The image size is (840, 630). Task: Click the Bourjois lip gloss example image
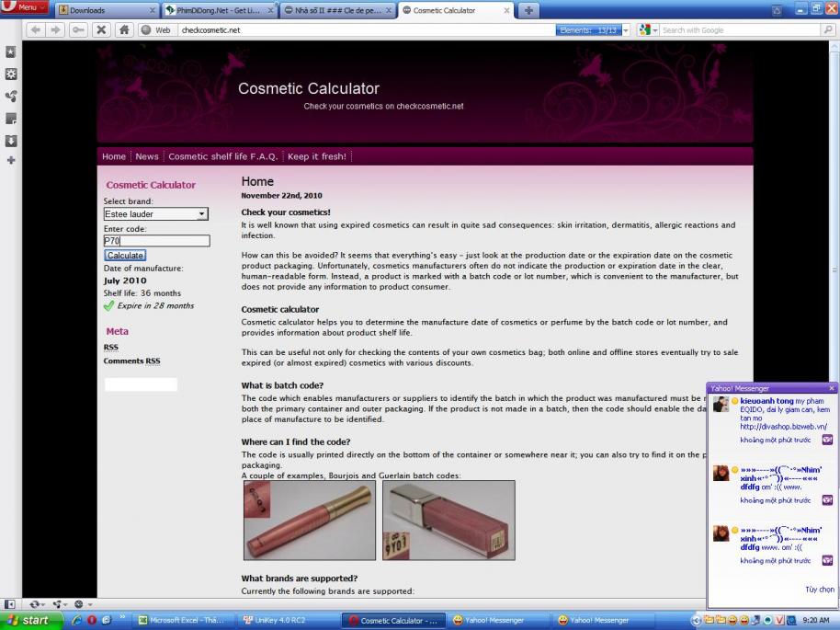click(x=309, y=520)
